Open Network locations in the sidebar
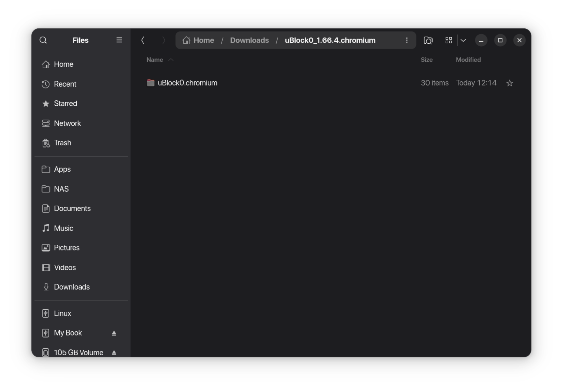The height and width of the screenshot is (392, 563). click(81, 123)
